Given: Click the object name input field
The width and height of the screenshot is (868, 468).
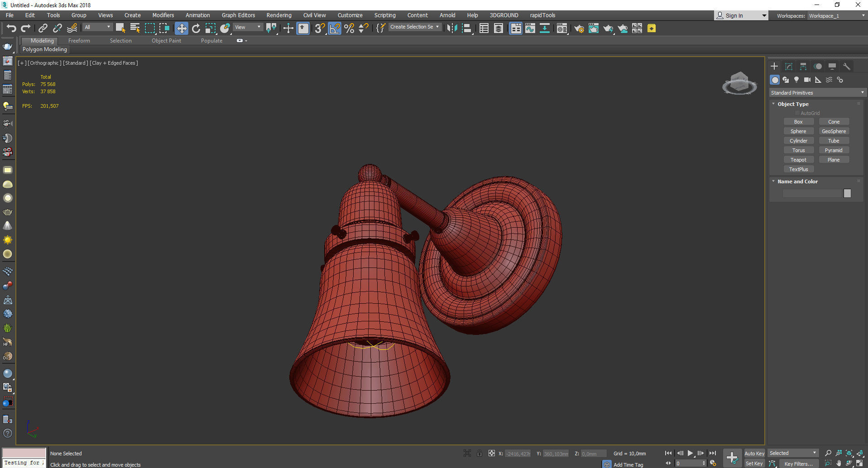Looking at the screenshot, I should click(812, 193).
